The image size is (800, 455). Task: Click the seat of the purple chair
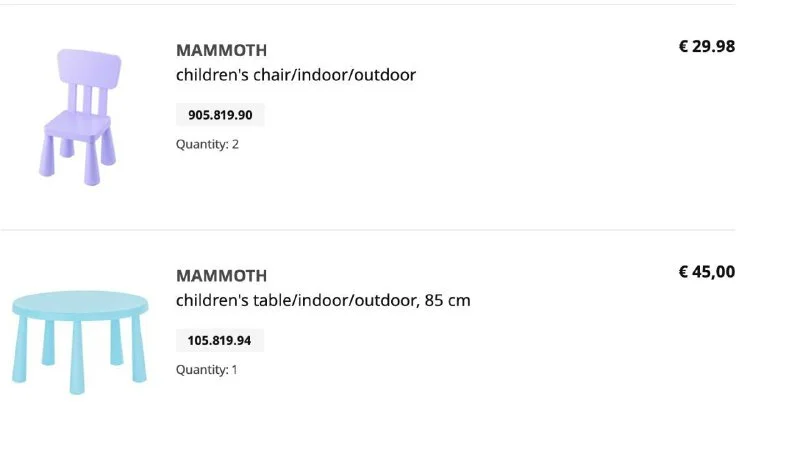pos(77,124)
